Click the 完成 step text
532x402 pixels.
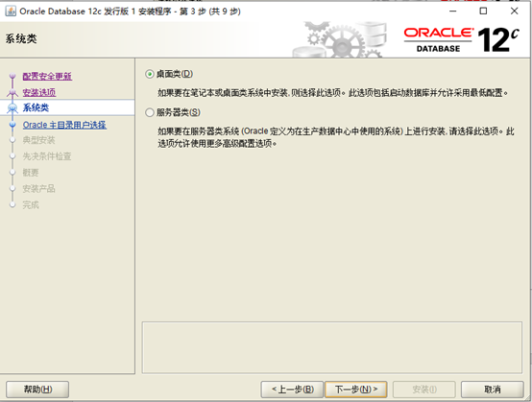[x=31, y=204]
